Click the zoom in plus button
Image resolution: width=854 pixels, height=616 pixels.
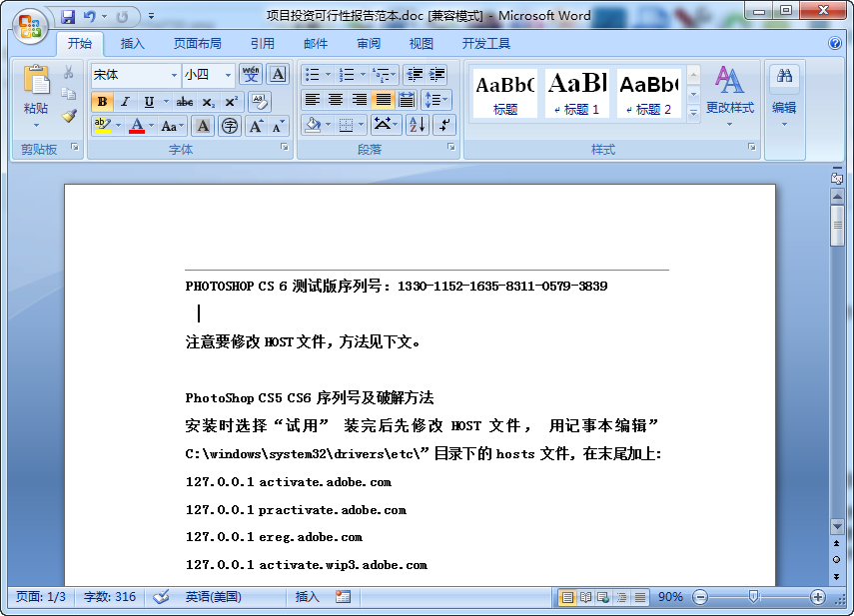pyautogui.click(x=817, y=597)
